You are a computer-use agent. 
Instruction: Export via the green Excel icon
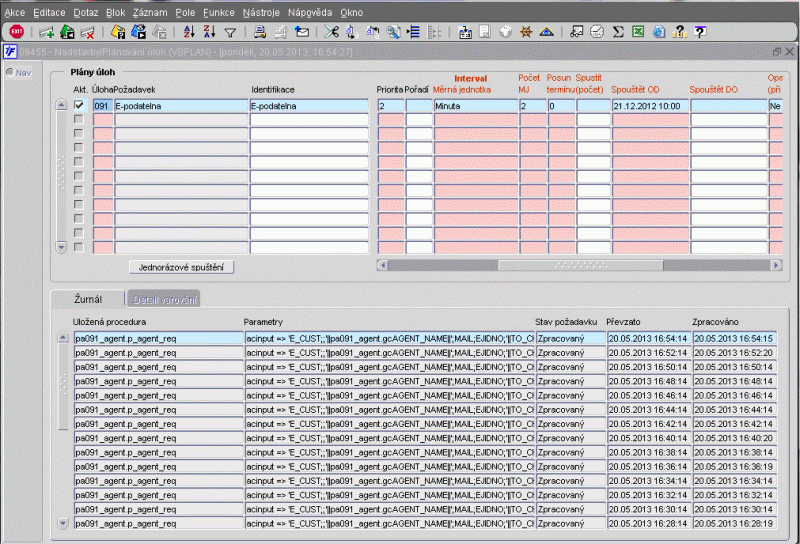[x=638, y=32]
